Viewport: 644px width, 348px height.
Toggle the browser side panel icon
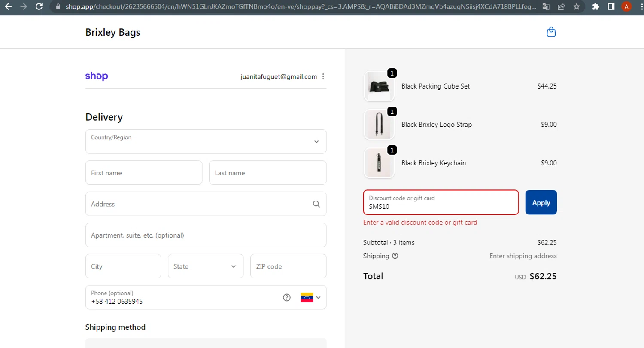point(611,6)
